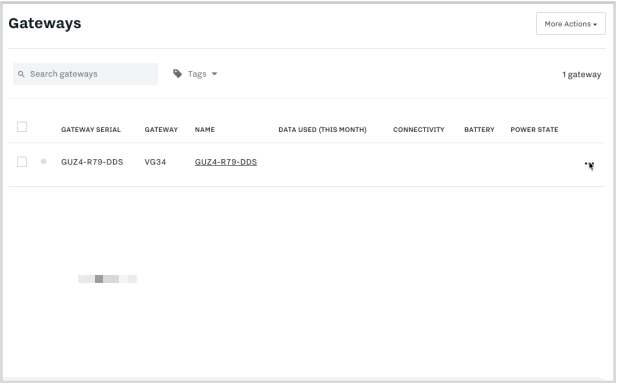Click the VG34 gateway model cell

tap(155, 162)
